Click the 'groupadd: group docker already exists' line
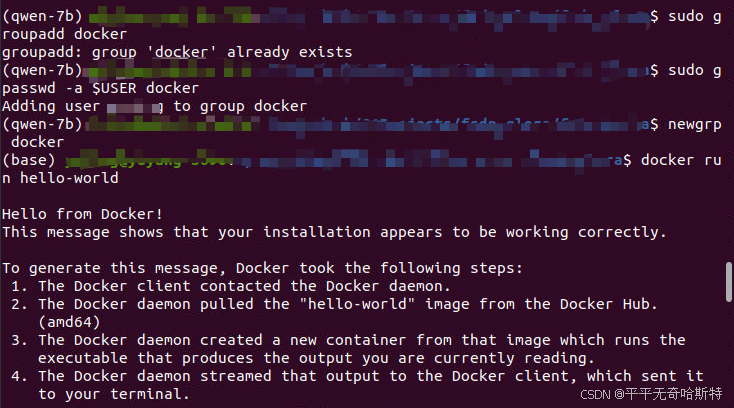734x408 pixels. [177, 52]
